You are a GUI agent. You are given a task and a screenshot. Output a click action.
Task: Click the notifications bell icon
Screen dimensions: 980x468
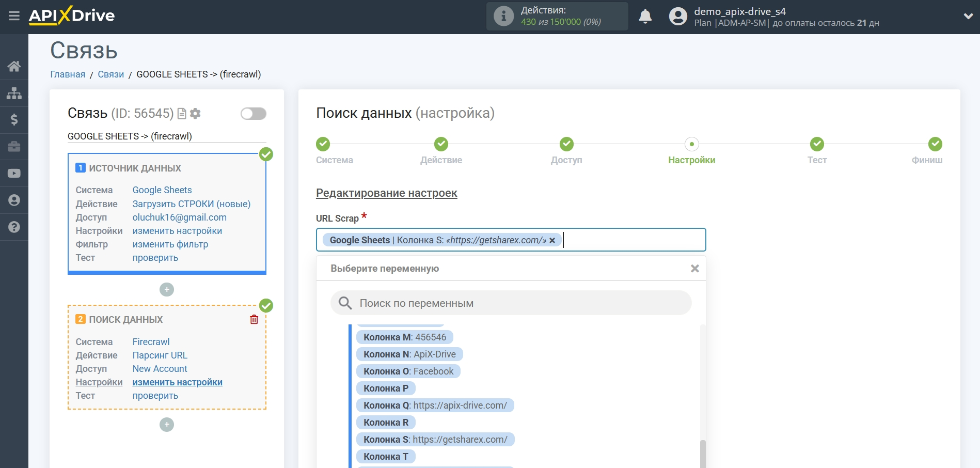tap(645, 17)
